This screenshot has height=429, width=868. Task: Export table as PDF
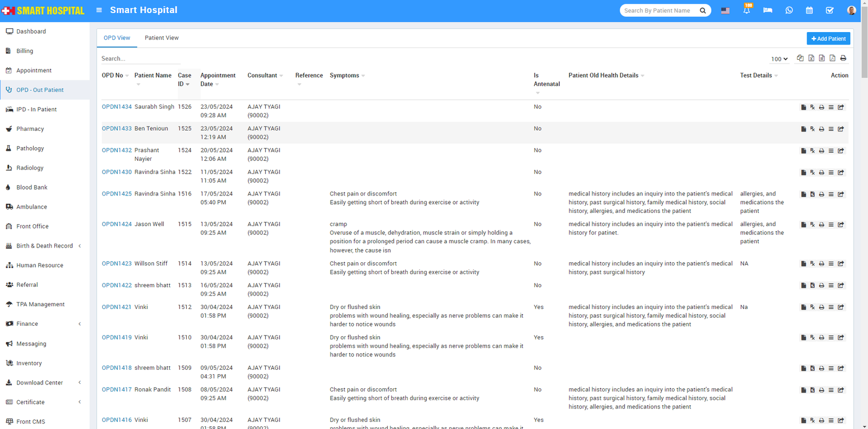tap(832, 58)
